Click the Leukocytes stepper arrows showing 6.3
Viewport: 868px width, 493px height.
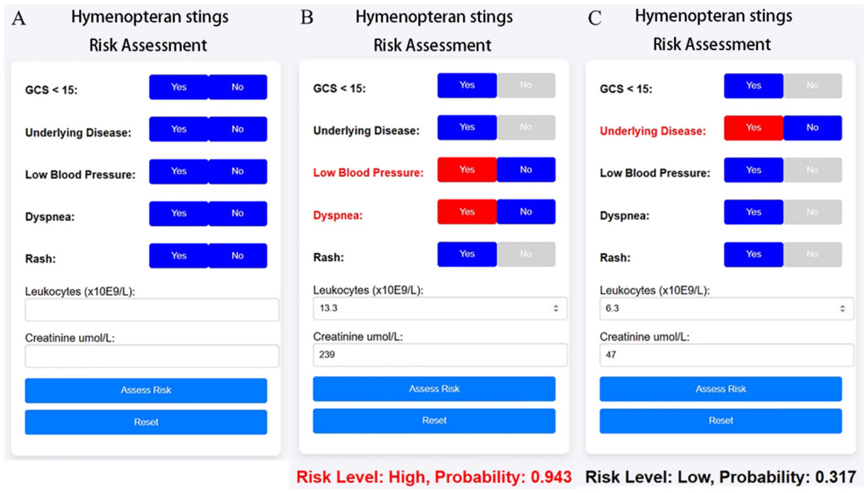pyautogui.click(x=842, y=309)
